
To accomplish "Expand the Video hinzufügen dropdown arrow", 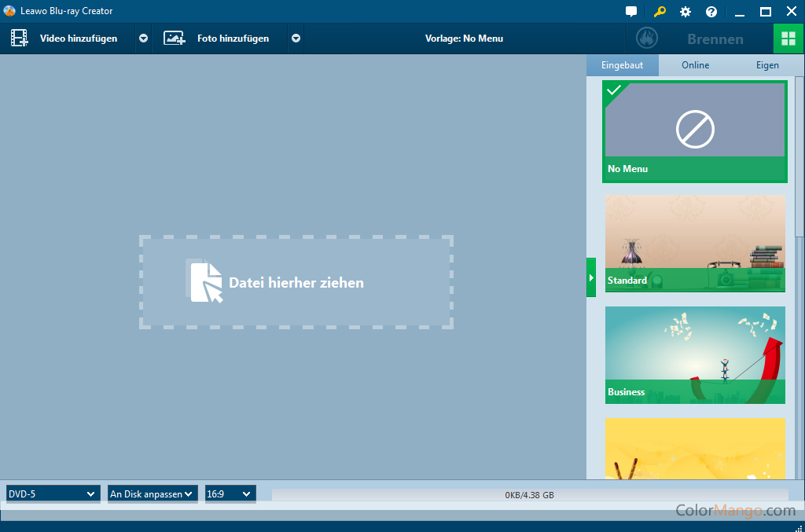I will pos(144,39).
